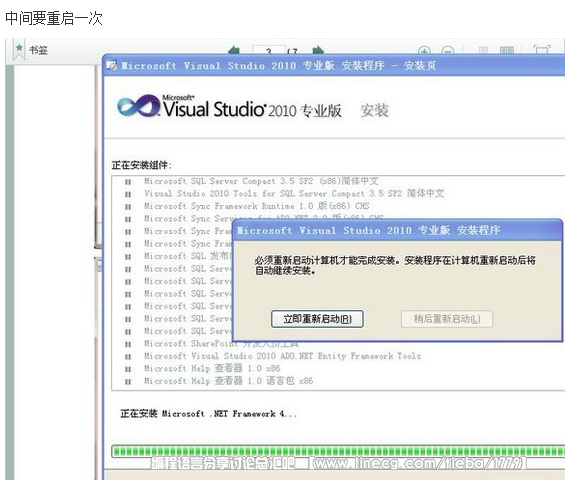Click the Visual Studio infinity logo
This screenshot has height=480, width=577.
(x=138, y=106)
